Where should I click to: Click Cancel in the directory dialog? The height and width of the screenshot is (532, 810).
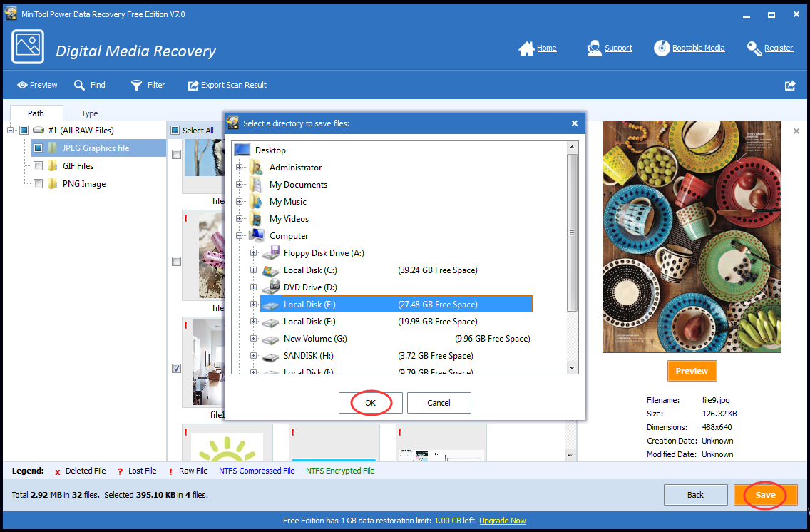(x=439, y=403)
